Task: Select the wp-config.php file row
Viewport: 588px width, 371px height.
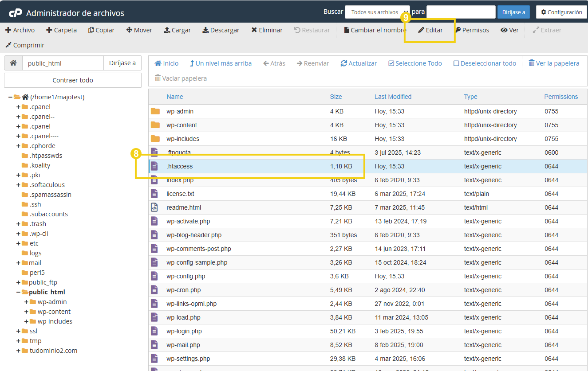Action: click(x=185, y=276)
